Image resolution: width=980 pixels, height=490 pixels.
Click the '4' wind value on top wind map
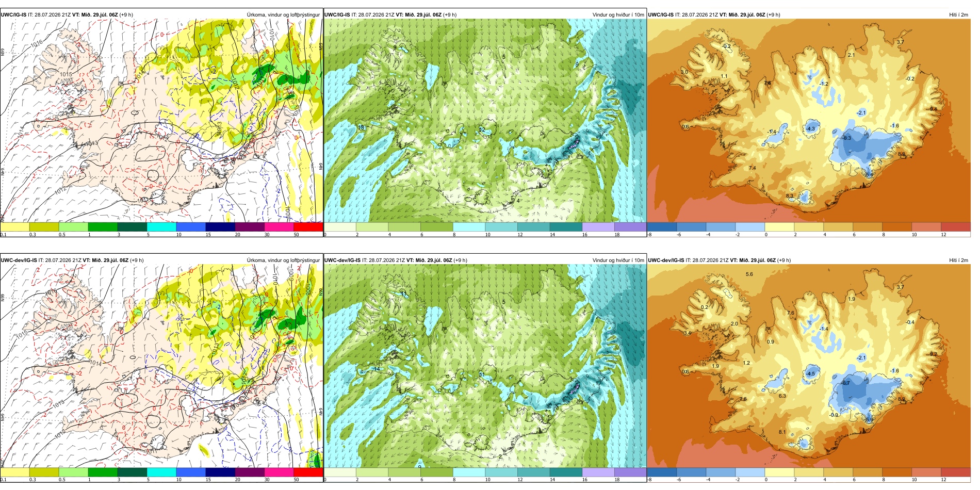518,201
